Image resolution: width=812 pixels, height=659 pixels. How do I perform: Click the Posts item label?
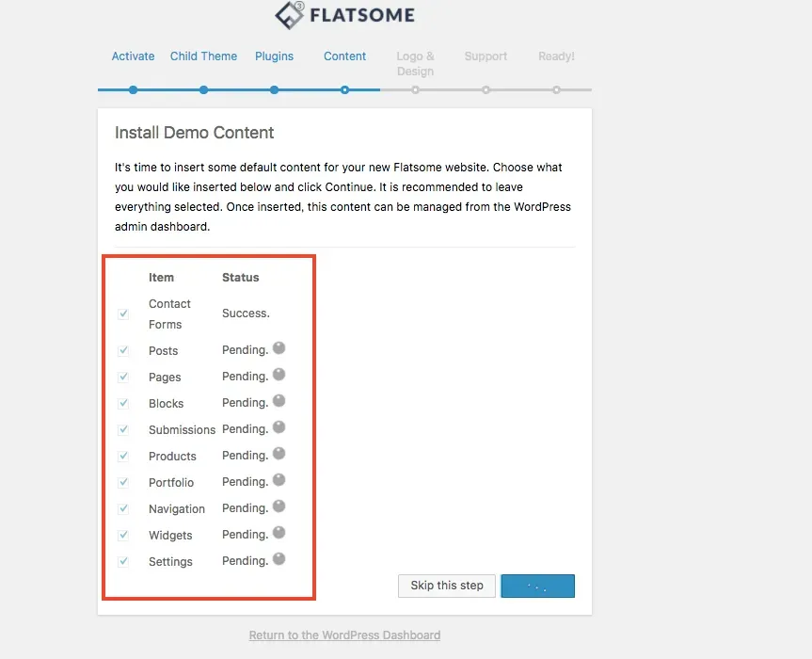coord(163,351)
